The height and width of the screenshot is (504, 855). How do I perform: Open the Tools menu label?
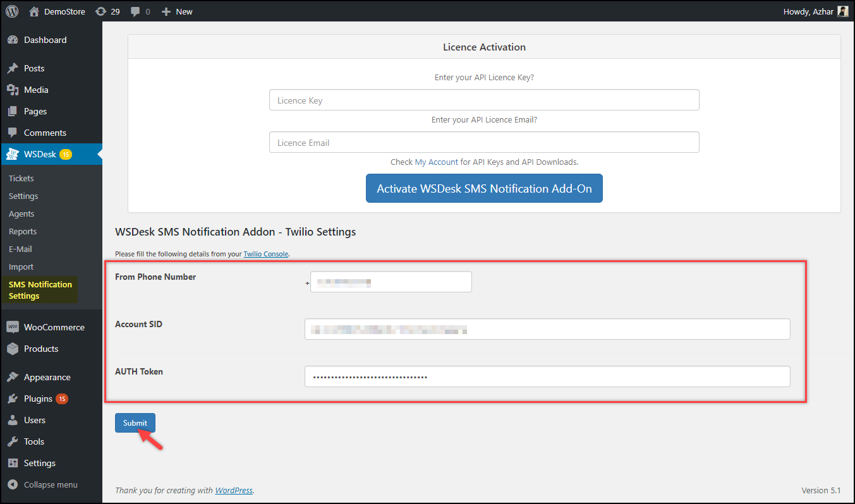click(x=34, y=441)
